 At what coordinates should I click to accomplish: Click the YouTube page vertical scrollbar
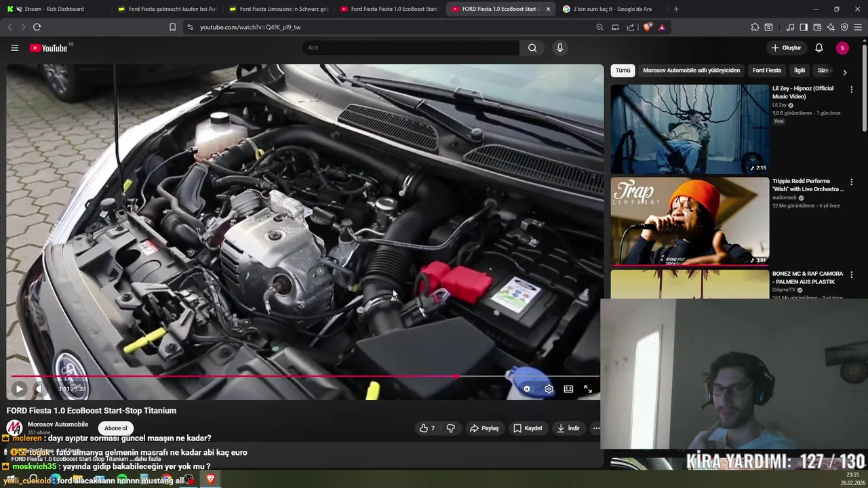coord(865,87)
